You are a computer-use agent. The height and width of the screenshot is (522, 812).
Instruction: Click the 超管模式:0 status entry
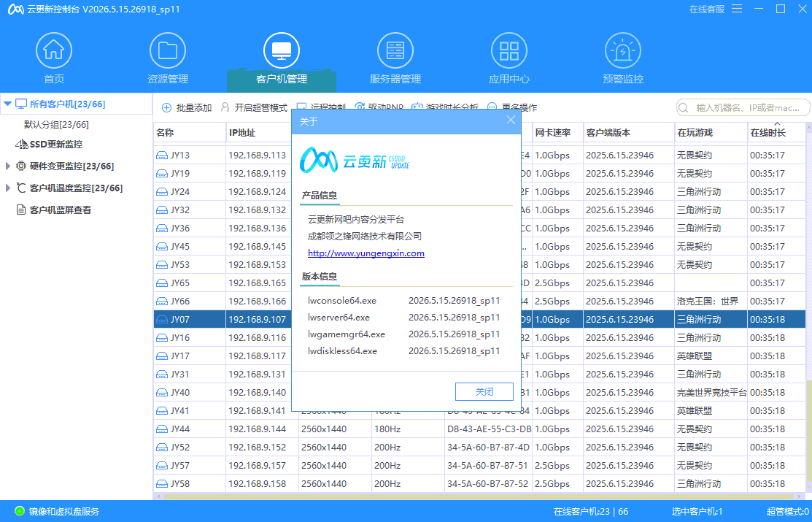point(788,512)
